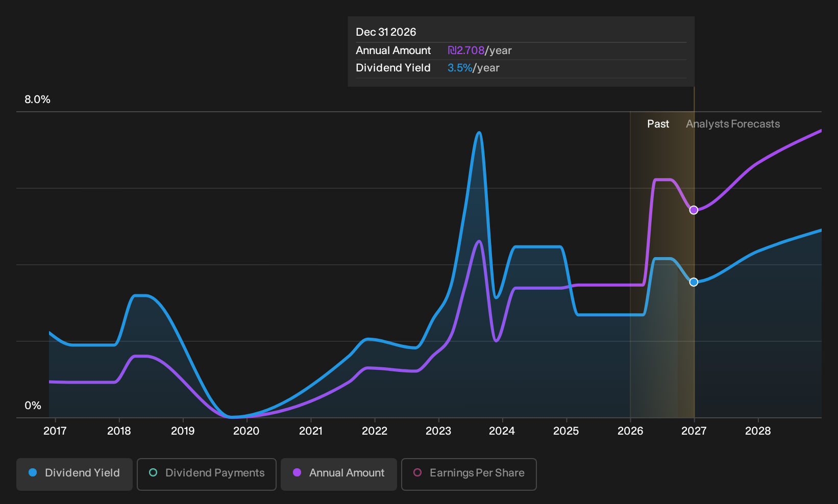Toggle the Dividend Yield legend series
The width and height of the screenshot is (838, 504).
tap(75, 474)
